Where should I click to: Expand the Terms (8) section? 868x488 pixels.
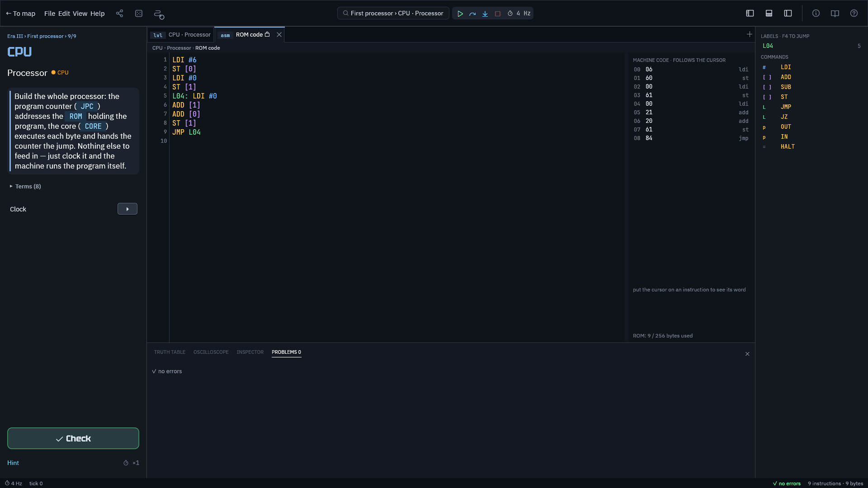pyautogui.click(x=25, y=187)
